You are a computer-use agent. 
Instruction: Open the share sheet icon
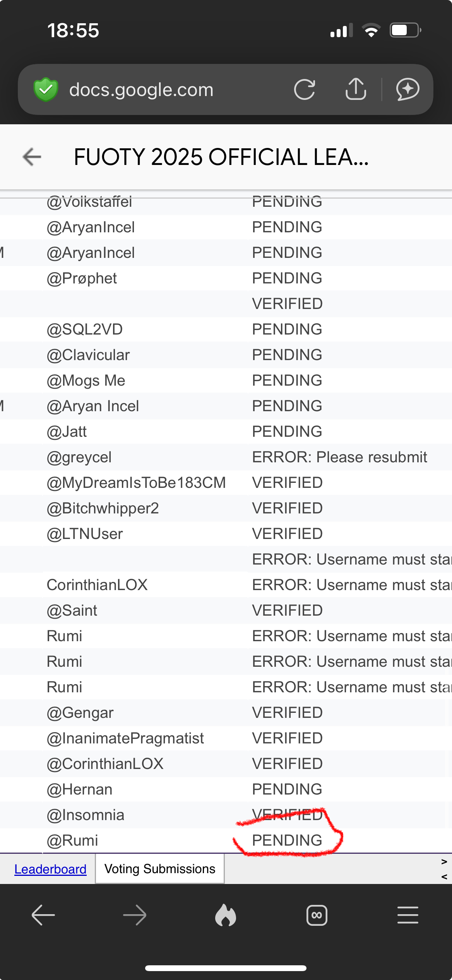click(356, 89)
